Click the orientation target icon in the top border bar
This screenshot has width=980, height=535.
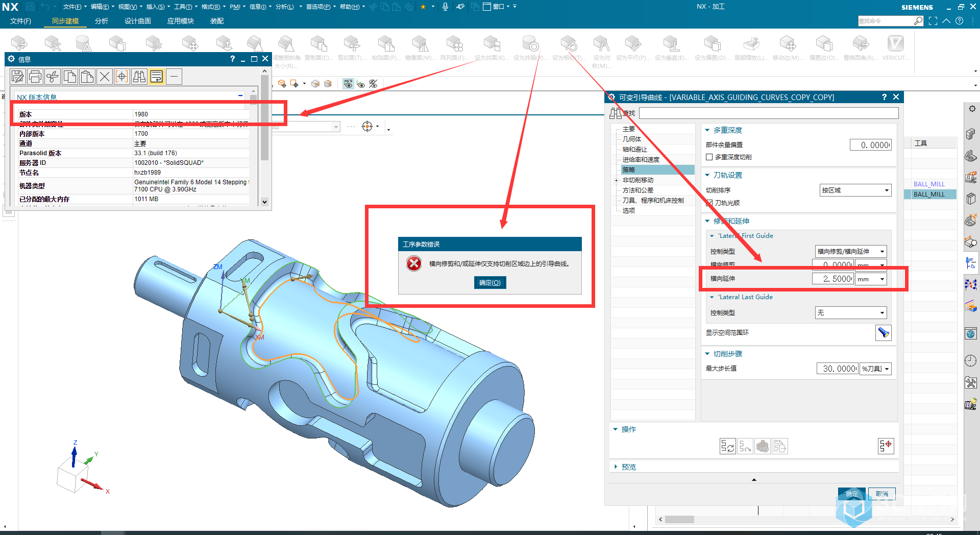(x=367, y=127)
